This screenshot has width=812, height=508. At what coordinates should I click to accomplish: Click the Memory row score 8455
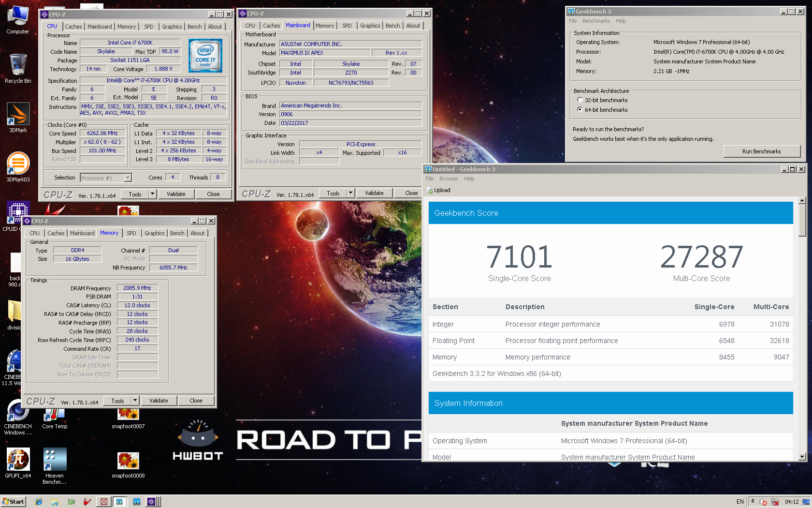726,357
